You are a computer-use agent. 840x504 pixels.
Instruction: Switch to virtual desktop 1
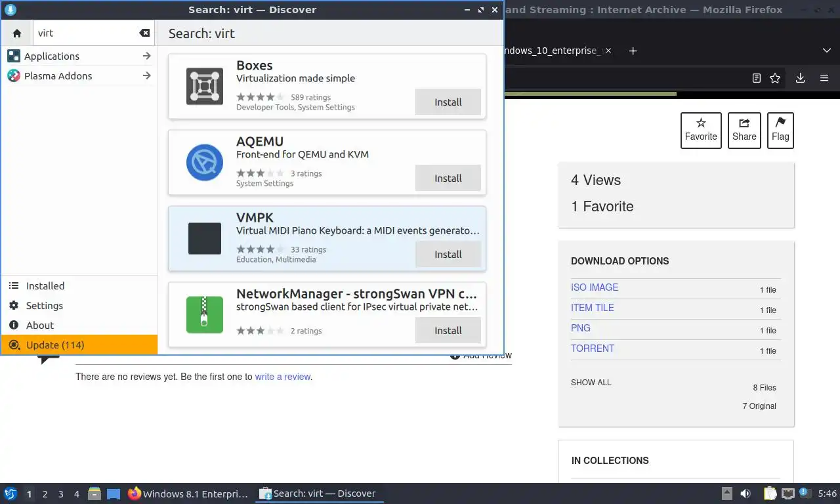[29, 494]
